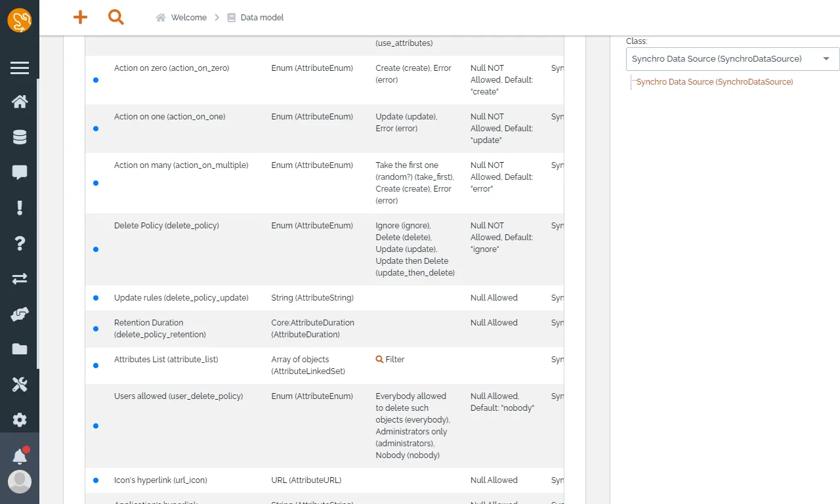Image resolution: width=840 pixels, height=504 pixels.
Task: Open the global search magnifier
Action: (x=116, y=18)
